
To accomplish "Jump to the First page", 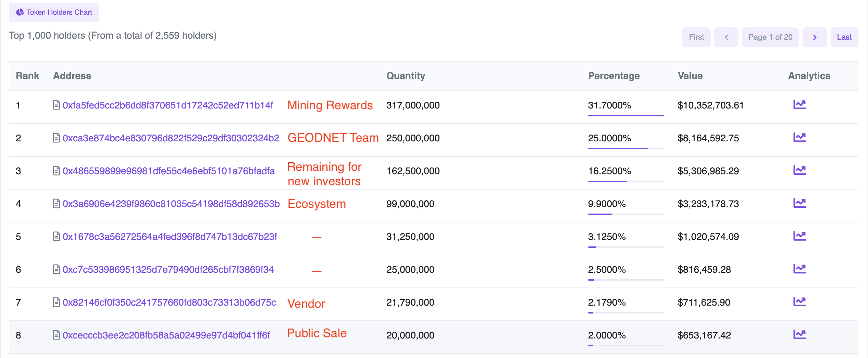I will pyautogui.click(x=696, y=37).
